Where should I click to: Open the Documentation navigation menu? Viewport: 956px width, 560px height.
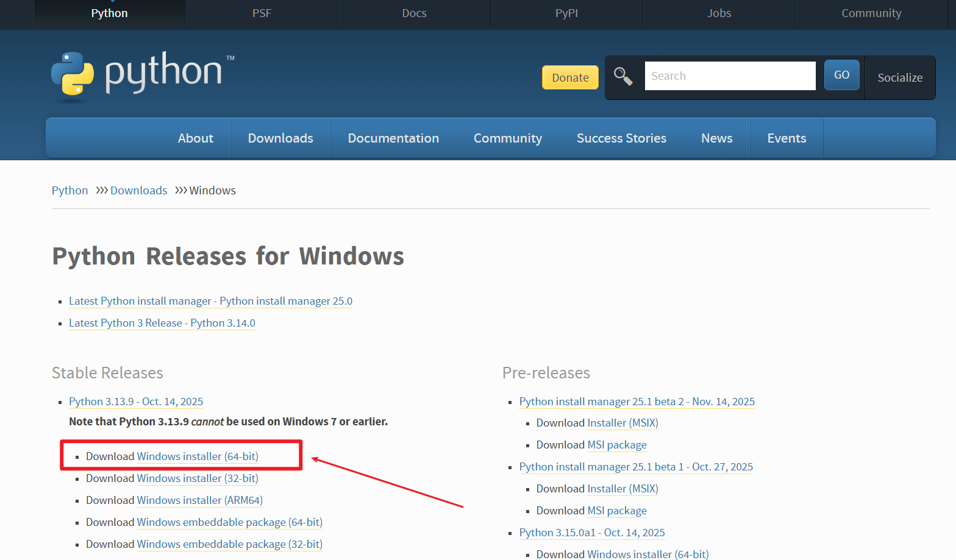click(x=393, y=138)
